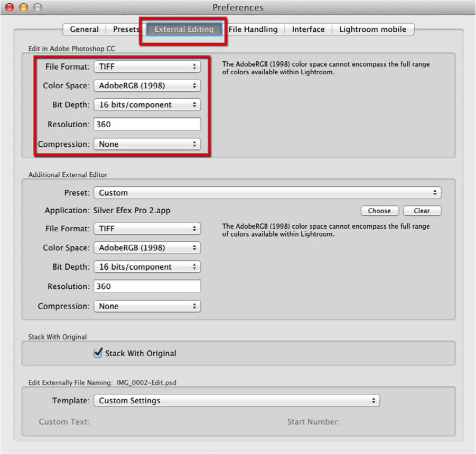Open the Presets tab
The image size is (476, 454).
click(126, 30)
